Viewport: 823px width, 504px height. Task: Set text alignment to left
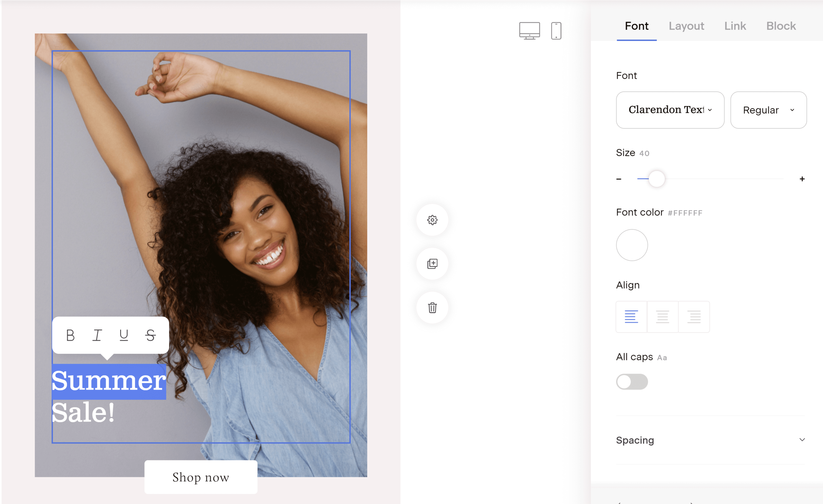click(x=631, y=317)
